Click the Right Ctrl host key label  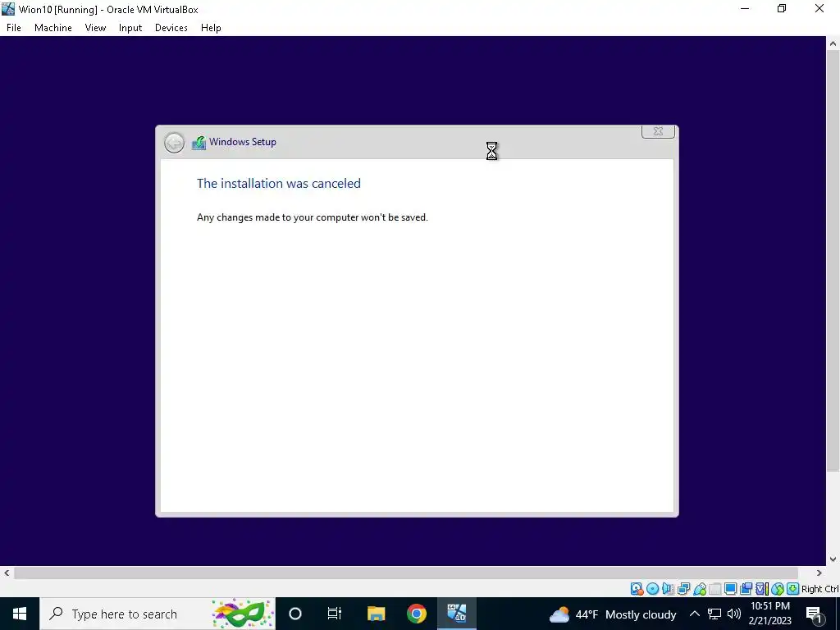click(x=819, y=589)
